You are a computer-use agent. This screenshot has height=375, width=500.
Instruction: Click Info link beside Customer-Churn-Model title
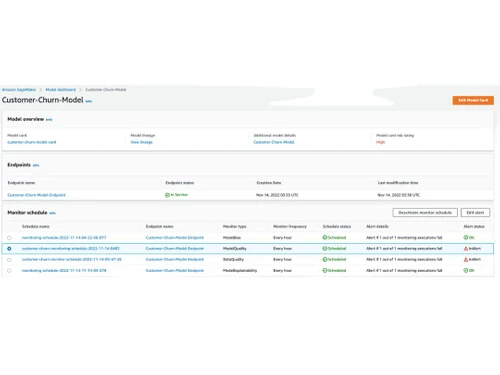(89, 101)
